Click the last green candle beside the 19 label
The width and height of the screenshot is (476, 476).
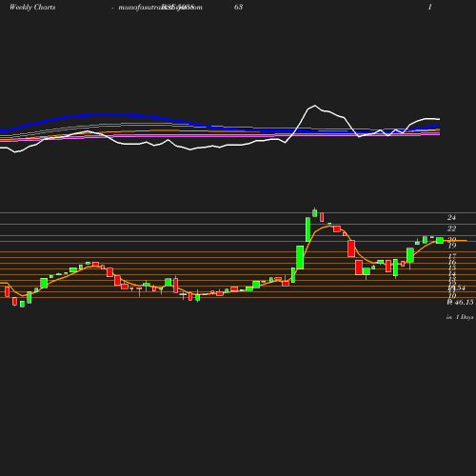click(440, 241)
